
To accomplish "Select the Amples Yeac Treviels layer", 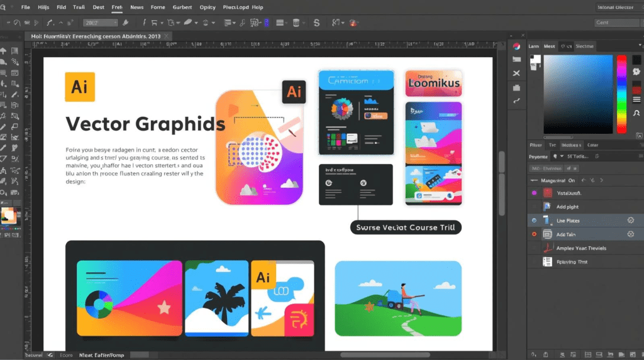I will coord(586,248).
